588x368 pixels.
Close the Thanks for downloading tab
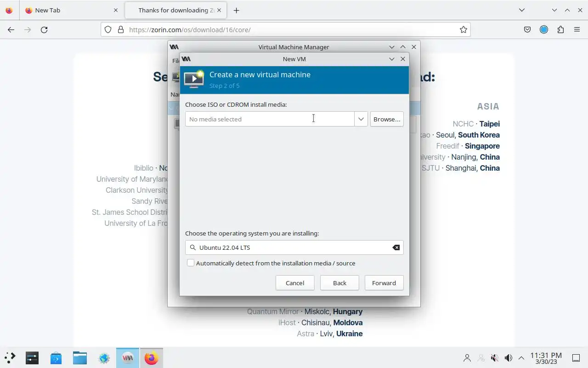pos(219,10)
